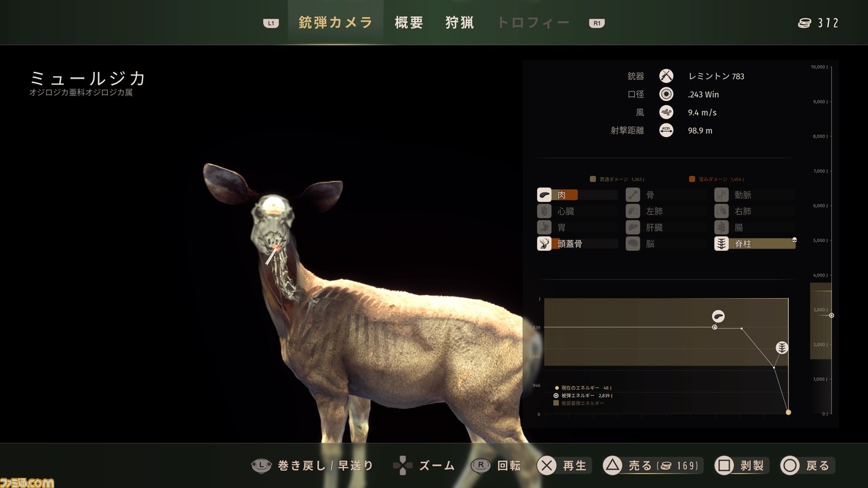Viewport: 868px width, 488px height.
Task: Select the 頭蓋骨 skull antler icon
Action: coord(545,244)
